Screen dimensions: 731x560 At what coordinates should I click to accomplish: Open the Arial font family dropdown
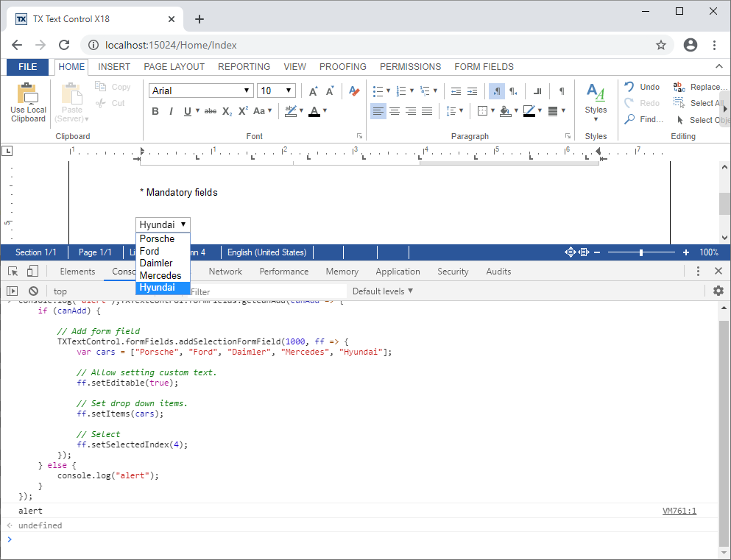(x=248, y=90)
